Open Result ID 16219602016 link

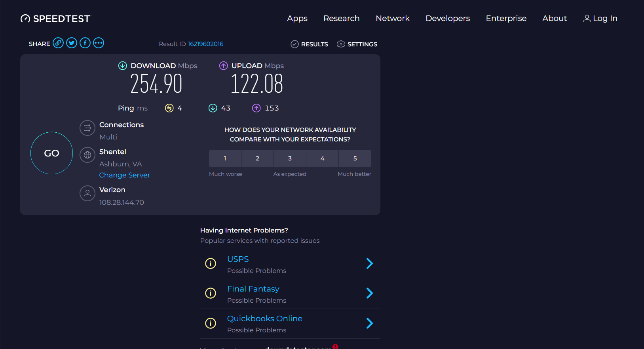click(205, 44)
